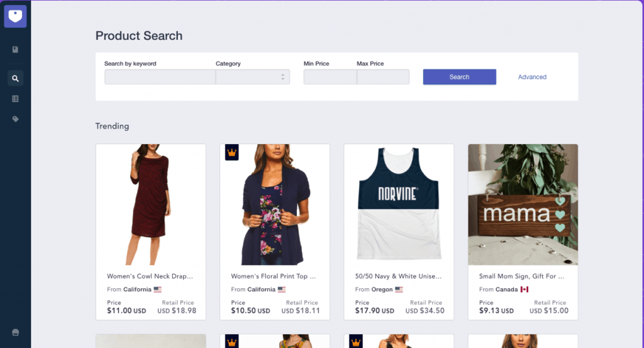Click the title 50/50 Navy & White Unise...
Screen dimensions: 644x348
pyautogui.click(x=398, y=276)
